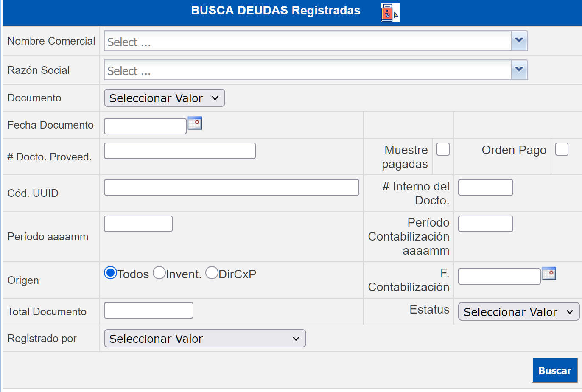Open the Fecha Documento calendar picker
Screen dimensions: 582x392
tap(195, 123)
